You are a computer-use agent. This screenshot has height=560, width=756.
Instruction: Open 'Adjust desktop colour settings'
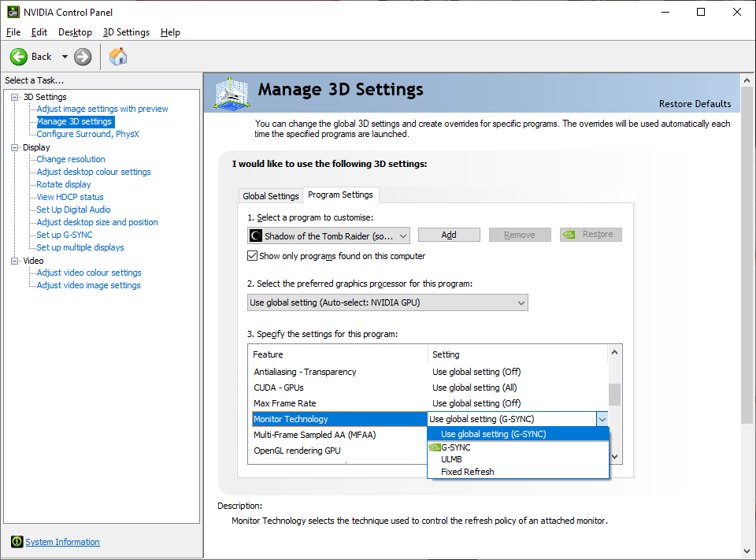(94, 172)
